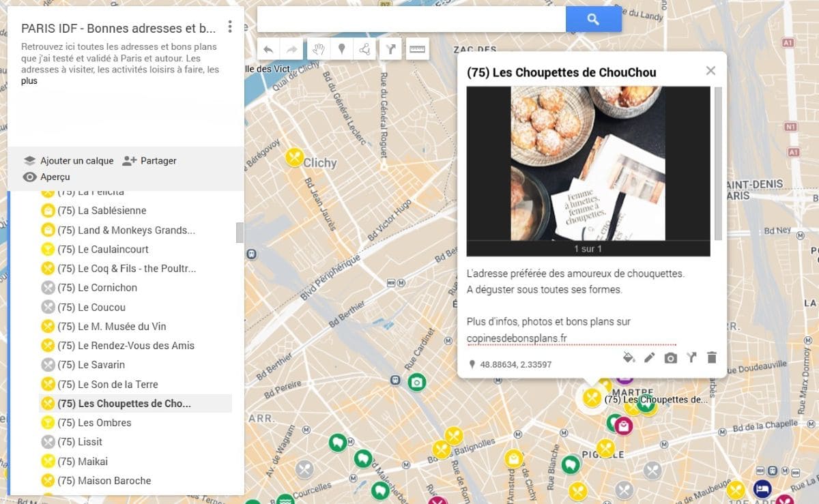Click the pink shopping bag marker near Pigalle
The image size is (819, 504).
click(x=623, y=427)
